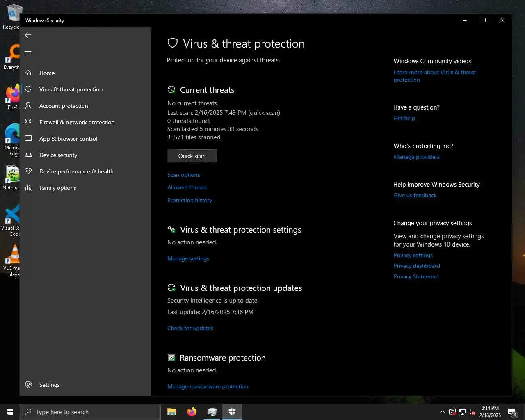The width and height of the screenshot is (525, 420).
Task: Click the Current threats history icon
Action: tap(171, 89)
